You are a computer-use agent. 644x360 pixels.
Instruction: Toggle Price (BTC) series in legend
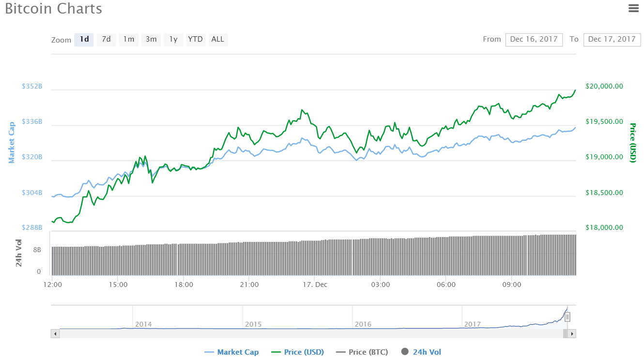pos(362,352)
